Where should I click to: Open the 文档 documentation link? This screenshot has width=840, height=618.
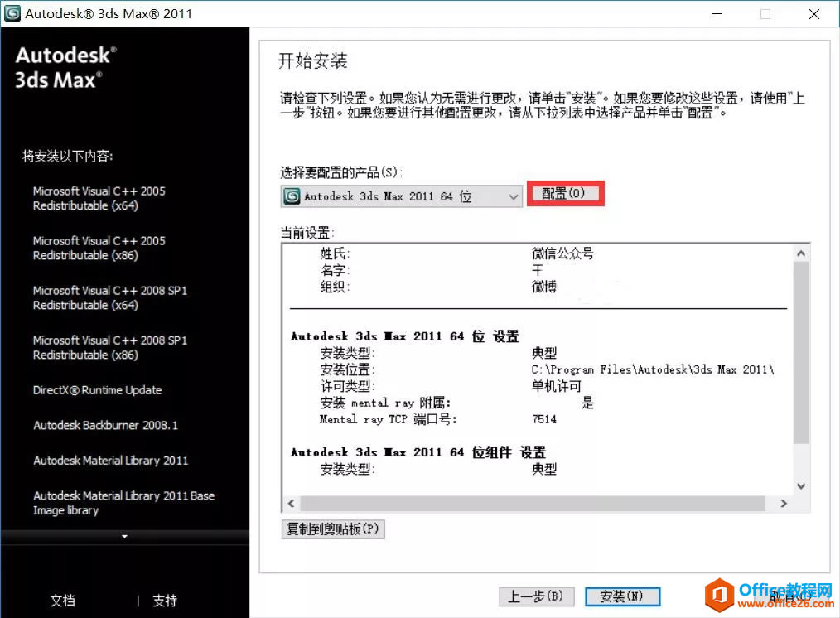click(x=63, y=601)
